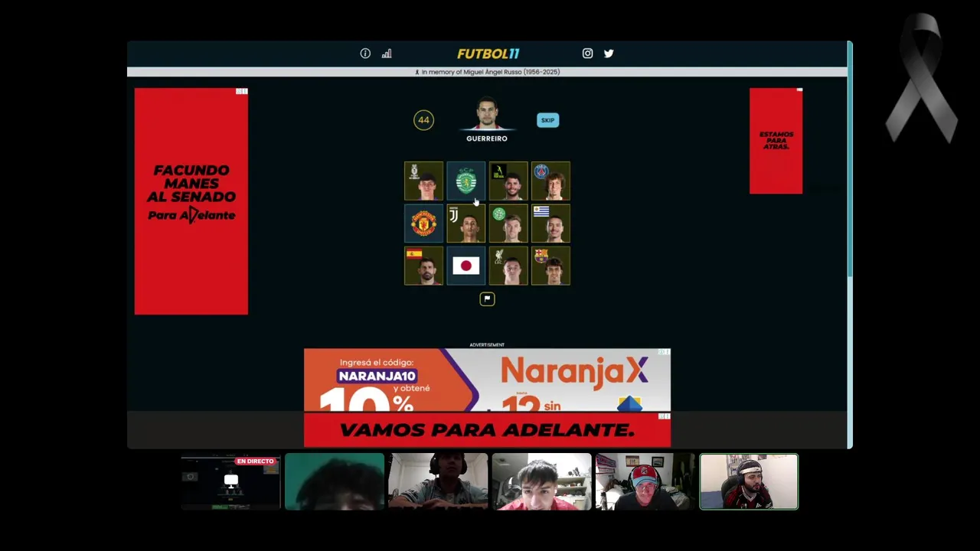Click the Guerreiro player portrait
This screenshot has width=980, height=551.
pos(487,114)
